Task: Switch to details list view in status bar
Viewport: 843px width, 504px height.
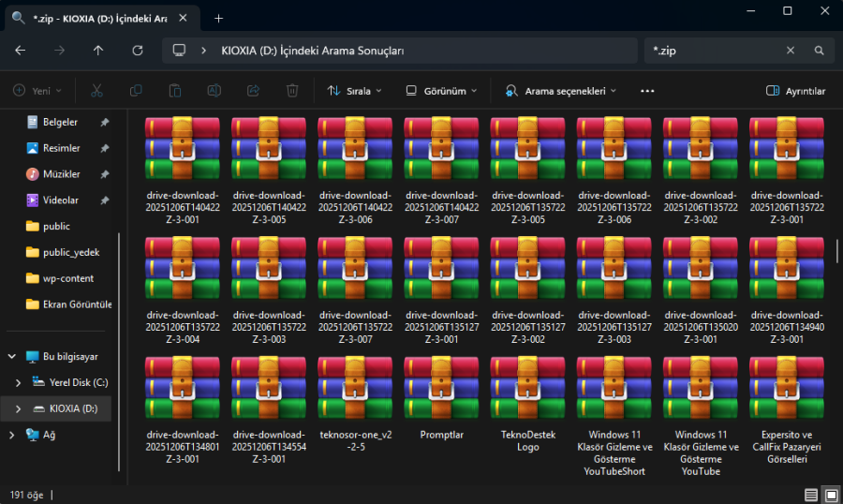Action: click(x=810, y=494)
